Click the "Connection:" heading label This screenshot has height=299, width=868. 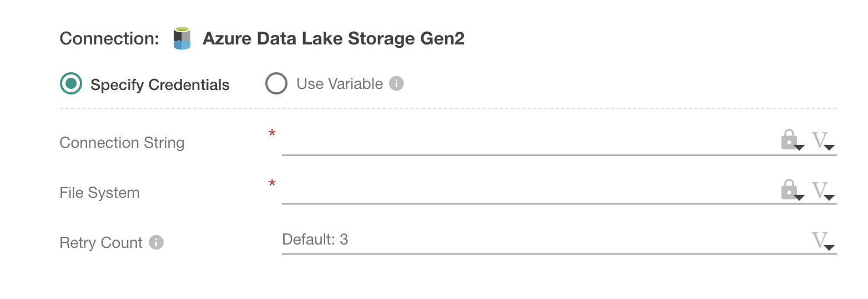pos(110,38)
